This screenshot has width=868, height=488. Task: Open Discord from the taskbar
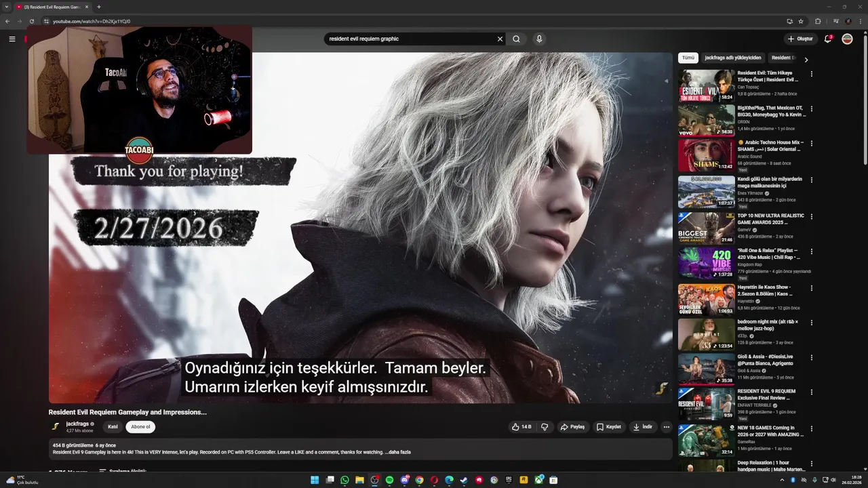coord(404,480)
